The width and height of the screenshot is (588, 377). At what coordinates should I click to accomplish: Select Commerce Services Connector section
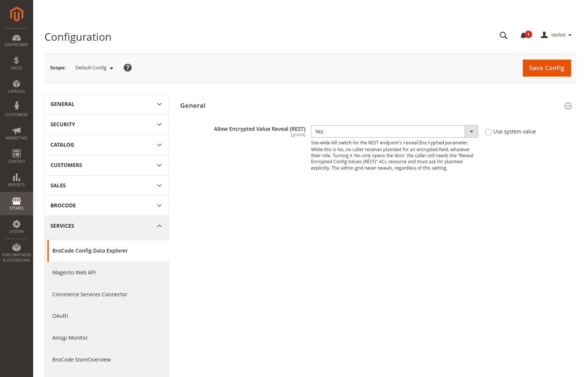pyautogui.click(x=108, y=294)
